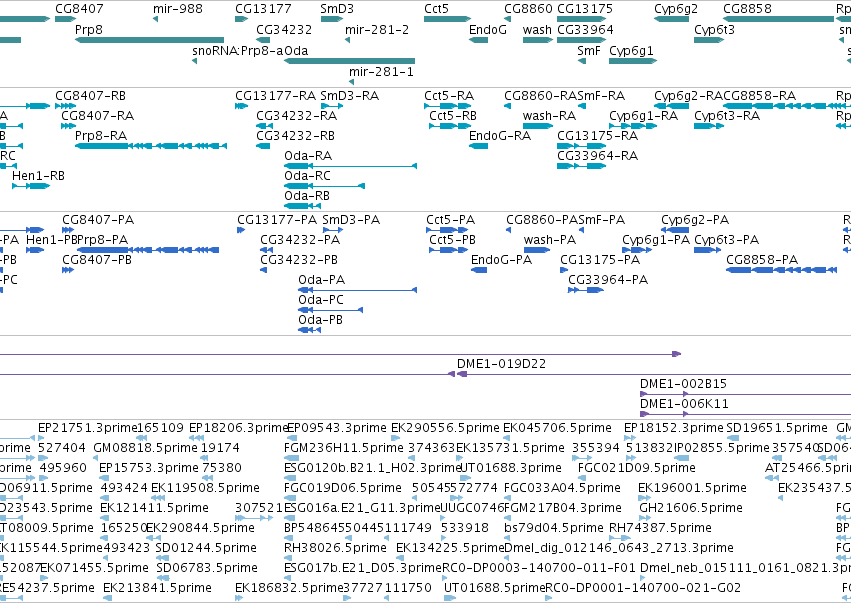Click the DME1-006K11 BAC label
The image size is (851, 603).
tap(684, 403)
